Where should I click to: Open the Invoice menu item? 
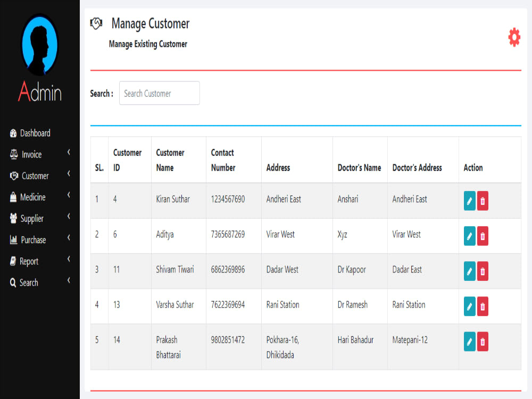click(x=31, y=155)
